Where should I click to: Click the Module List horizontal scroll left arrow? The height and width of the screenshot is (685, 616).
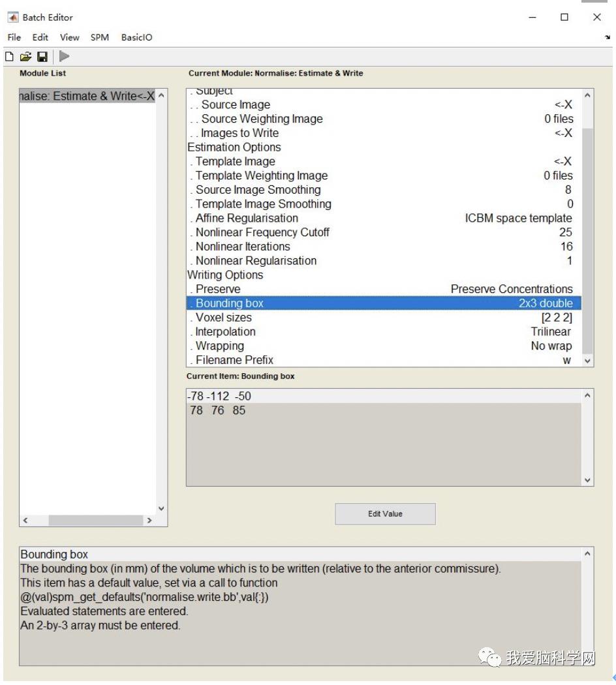[x=25, y=521]
